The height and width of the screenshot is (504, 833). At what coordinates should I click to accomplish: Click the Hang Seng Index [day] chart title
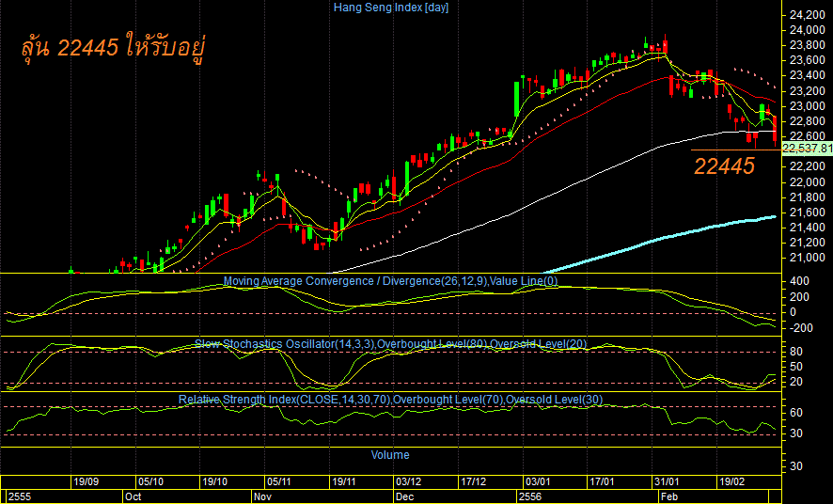point(391,8)
